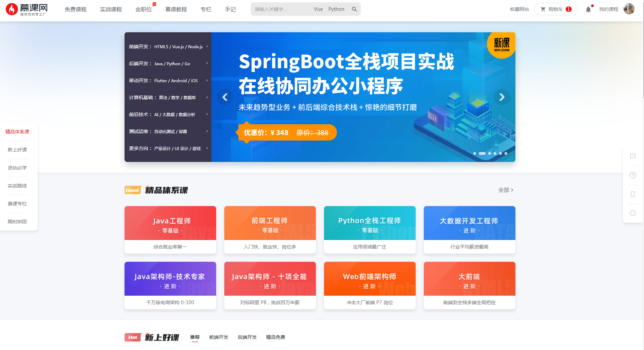Open the 大前端 course card
The image size is (644, 350).
pos(470,285)
